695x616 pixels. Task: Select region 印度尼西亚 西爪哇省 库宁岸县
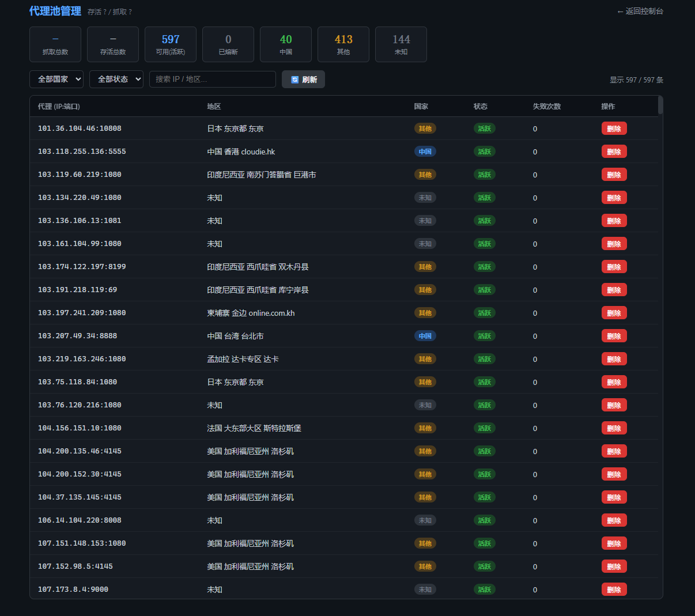(x=258, y=290)
